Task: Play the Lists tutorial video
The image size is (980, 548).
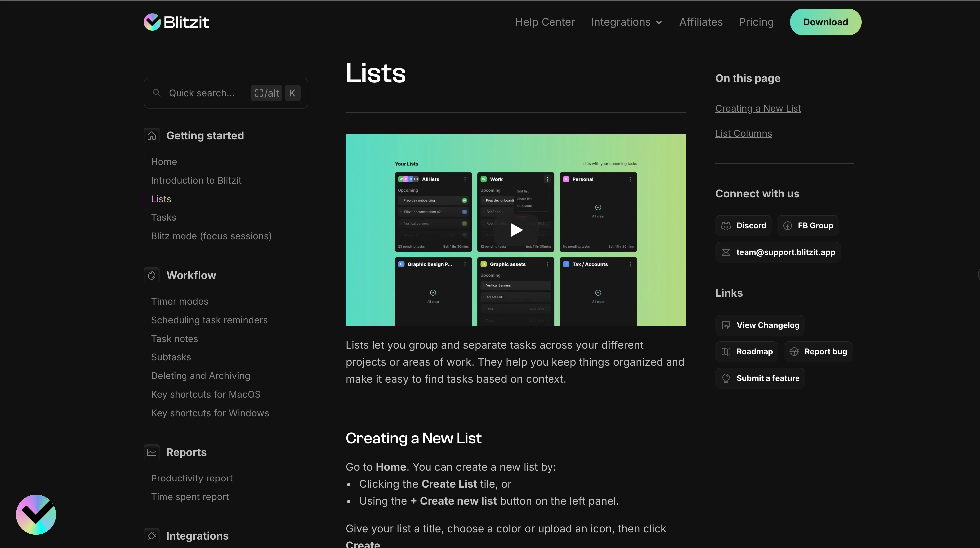Action: click(516, 230)
